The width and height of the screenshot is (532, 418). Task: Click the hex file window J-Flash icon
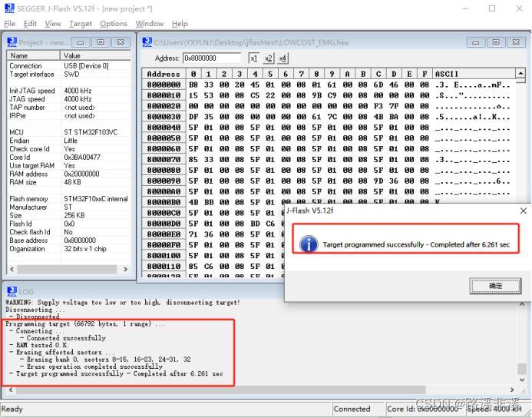click(147, 42)
